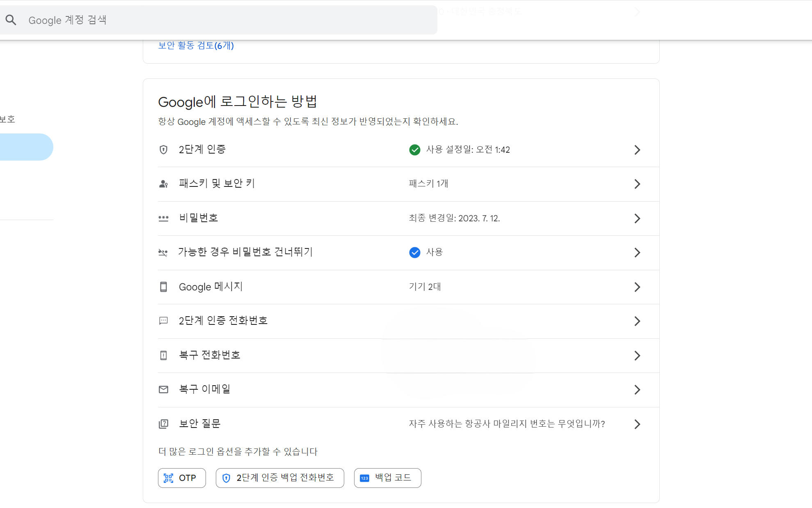This screenshot has height=508, width=812.
Task: Click the green check next to 사용 설정일
Action: [415, 150]
